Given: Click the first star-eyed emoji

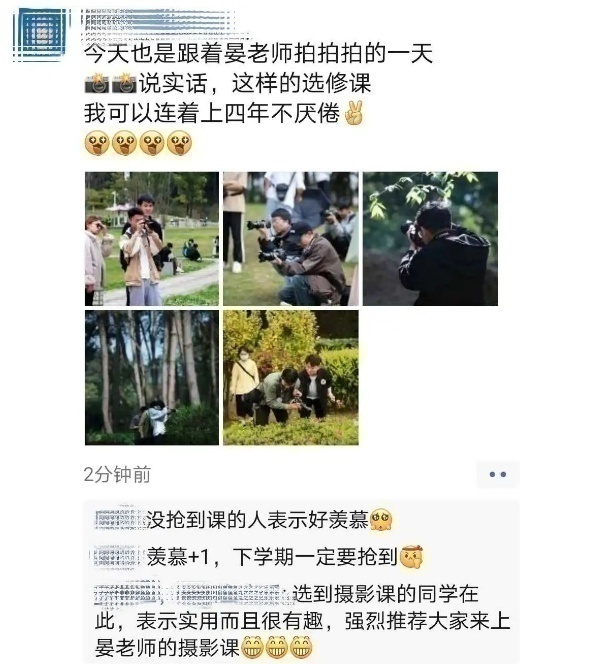Looking at the screenshot, I should [x=97, y=143].
